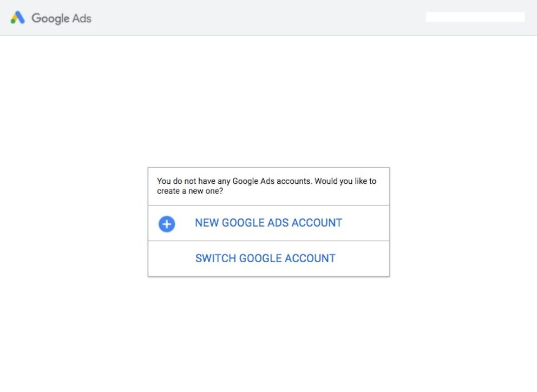Click the empty space left of SWITCH label
The width and height of the screenshot is (537, 392).
pos(171,258)
